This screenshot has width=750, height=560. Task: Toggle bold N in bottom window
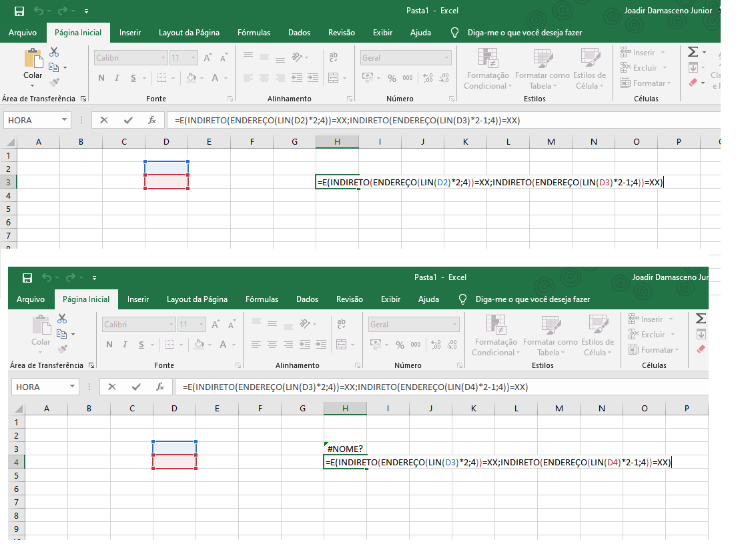[x=109, y=345]
